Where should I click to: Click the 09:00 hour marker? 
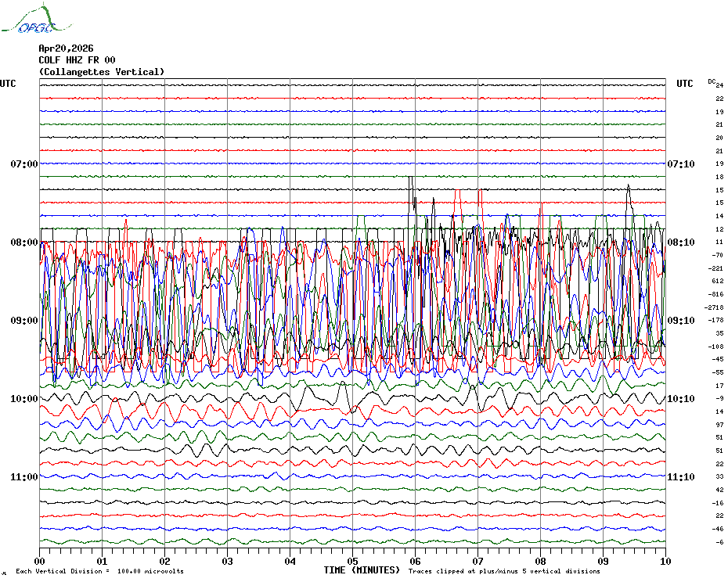24,321
